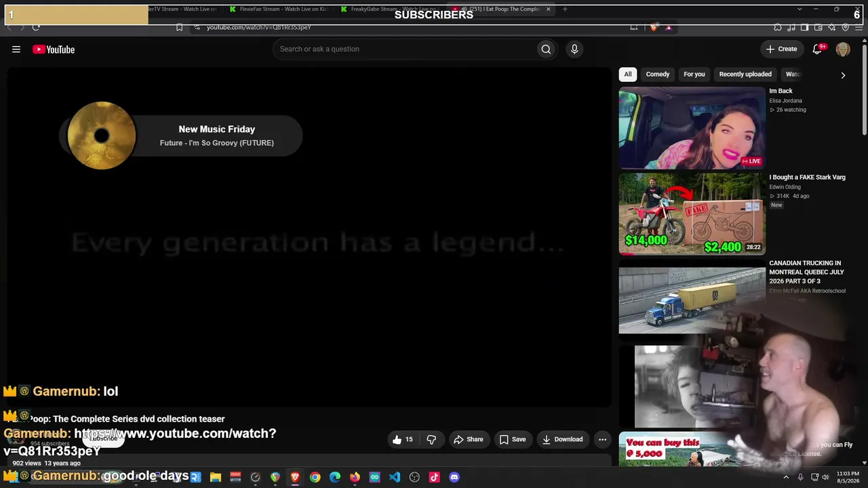Show more filter chips with arrow
Viewport: 868px width, 488px height.
(x=843, y=75)
